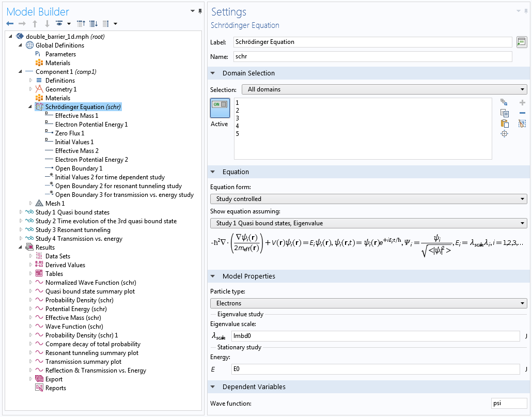Open the Show (eye) options dropdown arrow

pyautogui.click(x=69, y=24)
